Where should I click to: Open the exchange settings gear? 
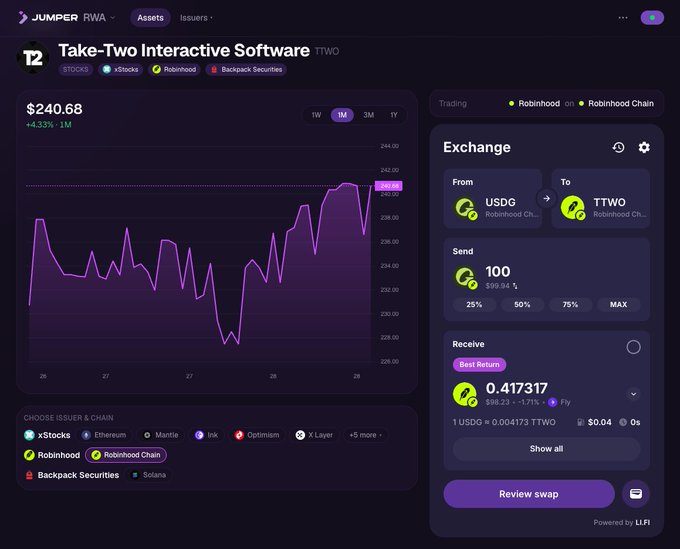[x=644, y=147]
